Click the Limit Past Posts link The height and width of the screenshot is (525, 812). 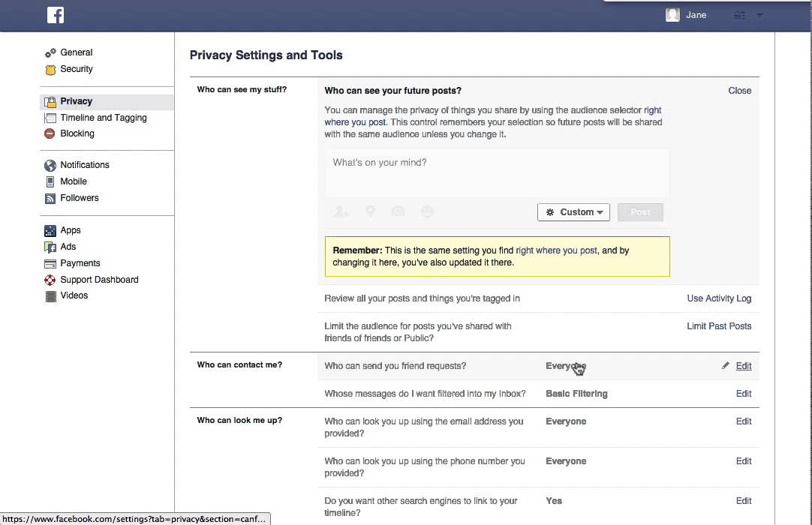[x=719, y=326]
